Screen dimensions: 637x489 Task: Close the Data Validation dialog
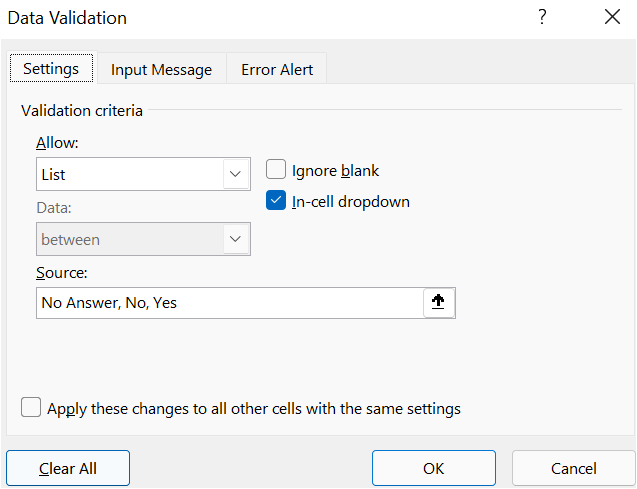pos(613,17)
